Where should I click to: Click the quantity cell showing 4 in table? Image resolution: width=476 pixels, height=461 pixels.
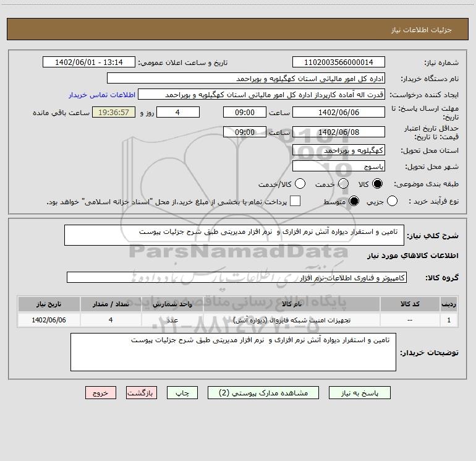click(x=111, y=320)
